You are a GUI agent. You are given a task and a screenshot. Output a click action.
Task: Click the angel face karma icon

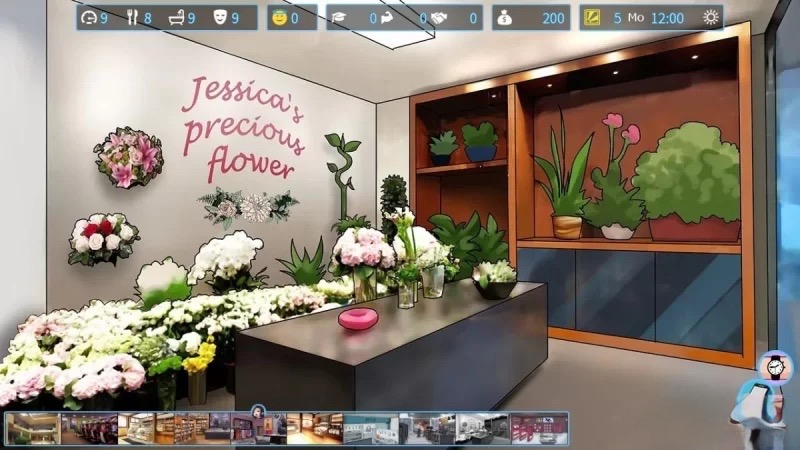coord(277,17)
